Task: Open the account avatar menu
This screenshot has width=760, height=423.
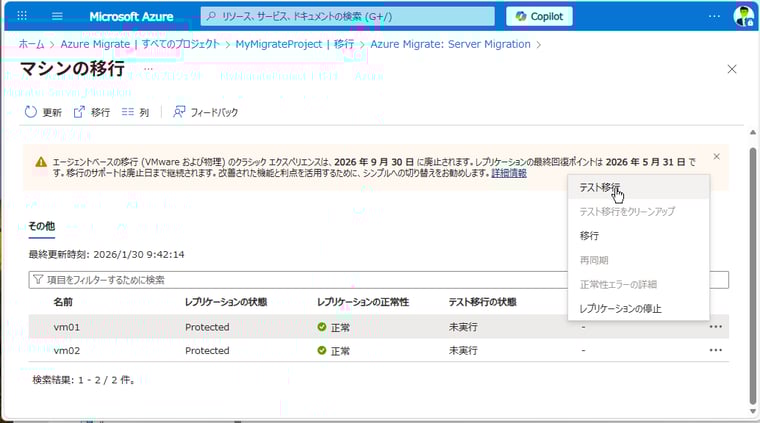Action: click(x=744, y=16)
